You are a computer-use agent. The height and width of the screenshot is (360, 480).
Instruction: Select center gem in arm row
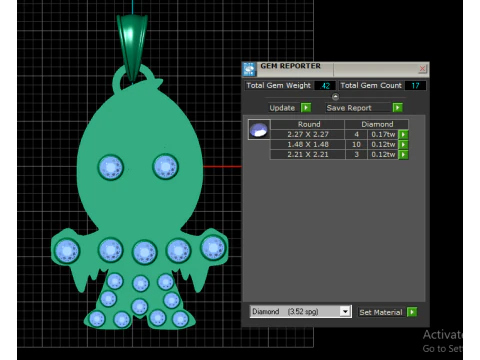pyautogui.click(x=144, y=252)
